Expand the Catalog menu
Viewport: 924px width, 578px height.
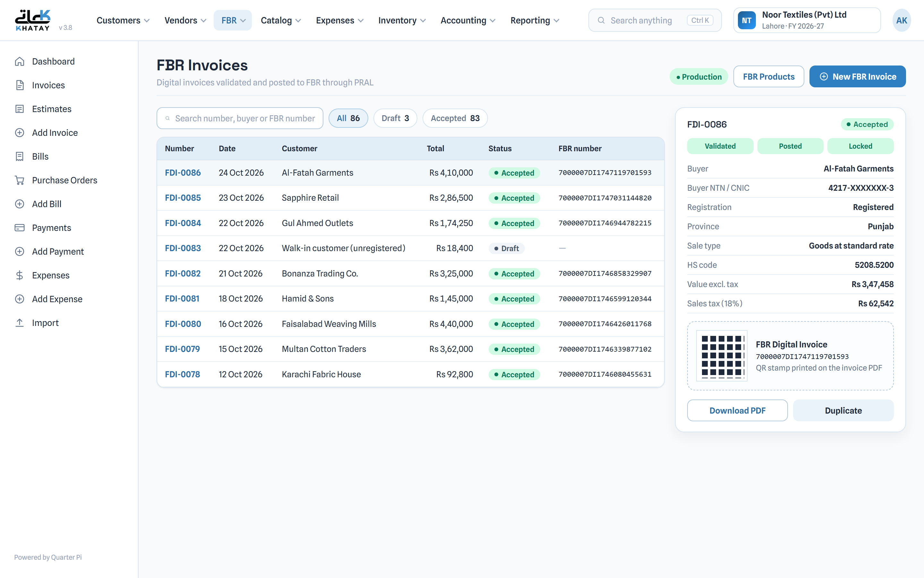pos(281,20)
